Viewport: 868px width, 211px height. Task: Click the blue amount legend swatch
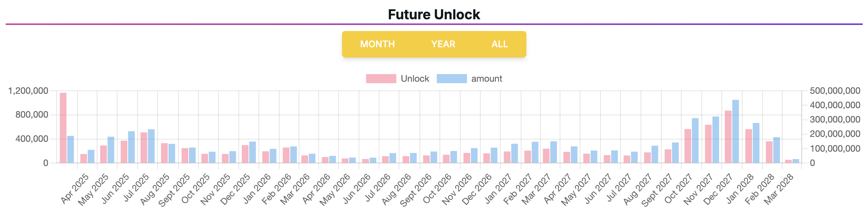pyautogui.click(x=452, y=79)
